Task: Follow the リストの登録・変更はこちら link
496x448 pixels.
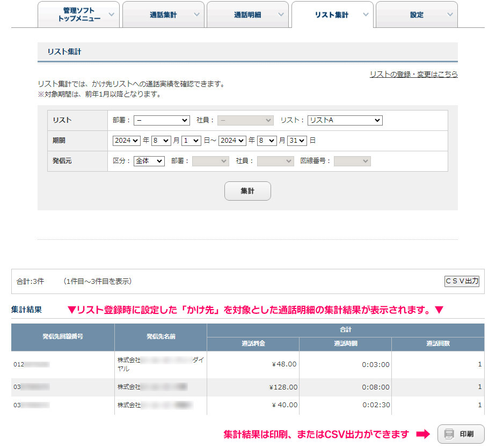Action: pos(413,75)
